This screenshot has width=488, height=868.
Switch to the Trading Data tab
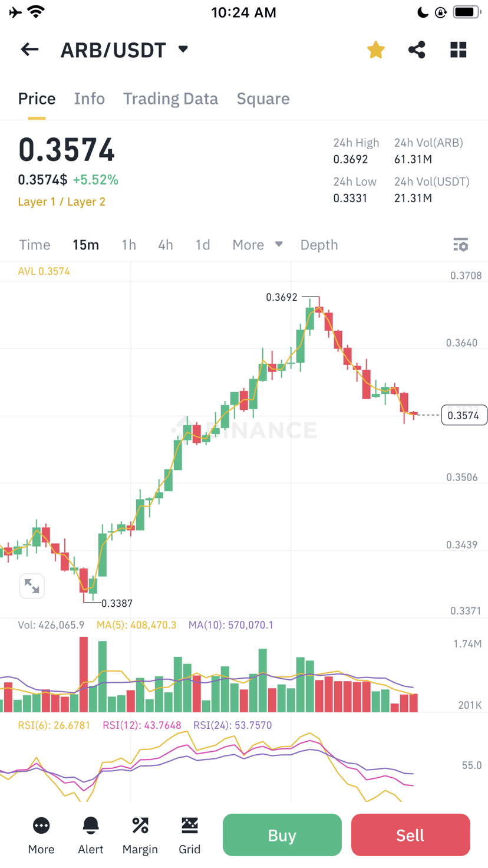pos(170,98)
